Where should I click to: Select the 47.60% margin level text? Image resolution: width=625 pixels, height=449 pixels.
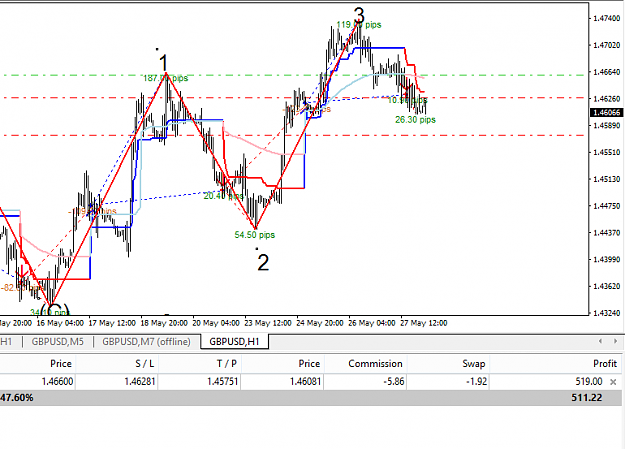[x=17, y=398]
